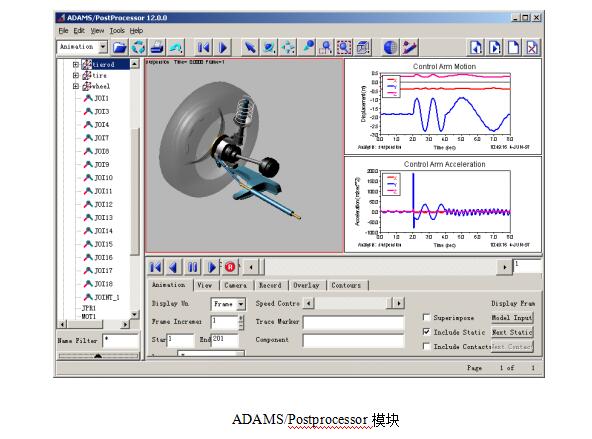
Task: Select JOI1 in the tree
Action: pos(102,98)
